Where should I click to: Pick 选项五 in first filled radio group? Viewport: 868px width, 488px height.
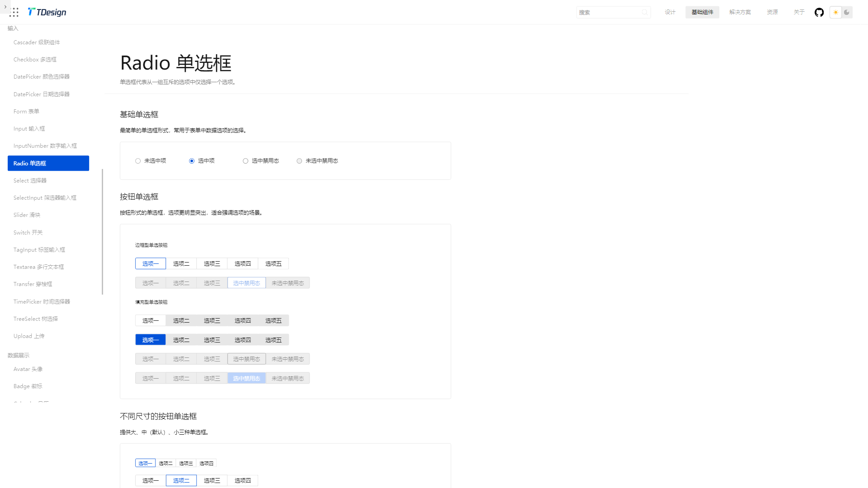273,320
